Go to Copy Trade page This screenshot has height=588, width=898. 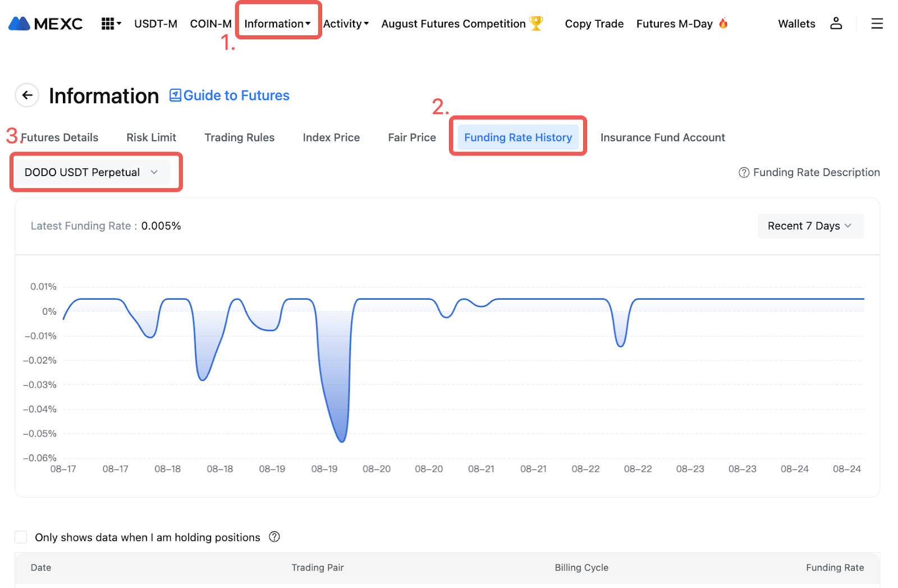click(594, 24)
